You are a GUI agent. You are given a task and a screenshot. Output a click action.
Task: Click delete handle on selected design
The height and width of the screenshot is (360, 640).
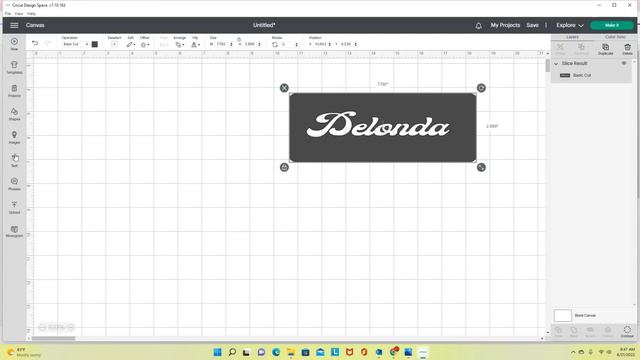click(284, 88)
